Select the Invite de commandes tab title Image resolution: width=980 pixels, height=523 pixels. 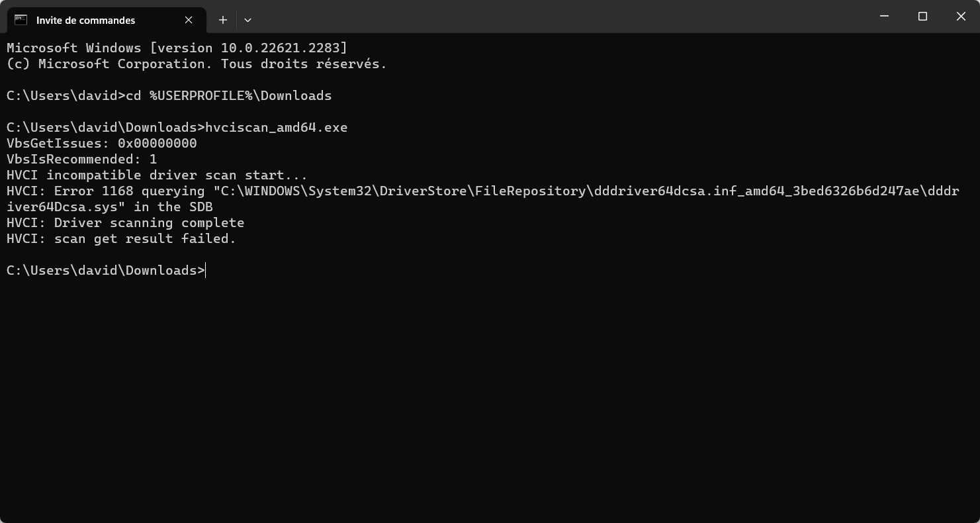(x=85, y=20)
